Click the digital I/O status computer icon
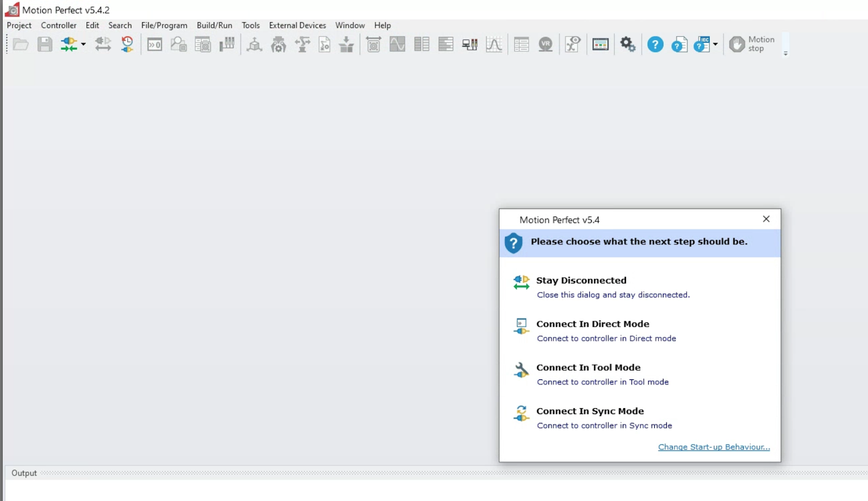Screen dimensions: 868x501 (470, 45)
